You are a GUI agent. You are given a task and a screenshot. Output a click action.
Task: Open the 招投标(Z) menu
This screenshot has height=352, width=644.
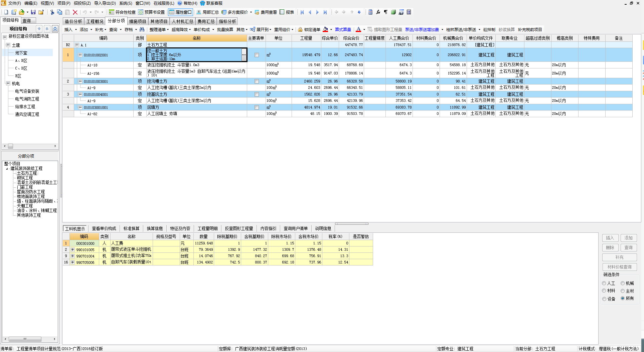[x=82, y=3]
